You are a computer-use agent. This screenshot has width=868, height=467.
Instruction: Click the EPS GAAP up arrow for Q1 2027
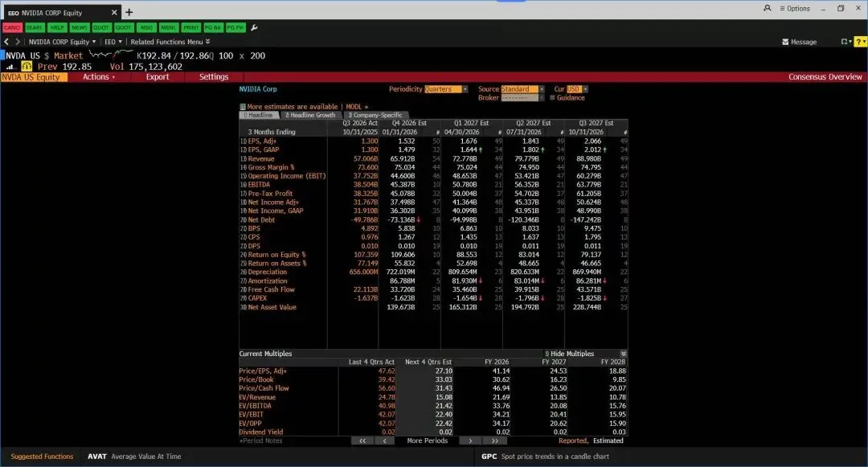tap(481, 150)
